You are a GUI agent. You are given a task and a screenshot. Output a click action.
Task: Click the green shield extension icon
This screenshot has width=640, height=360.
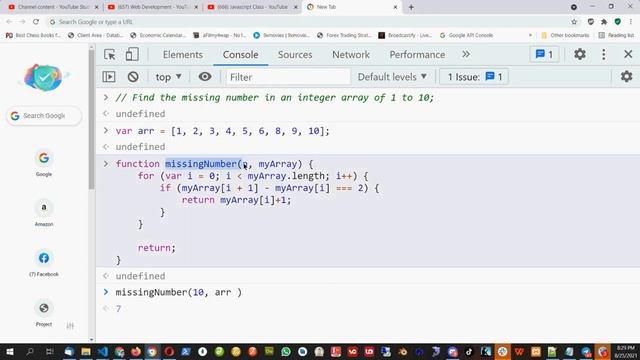pyautogui.click(x=618, y=22)
